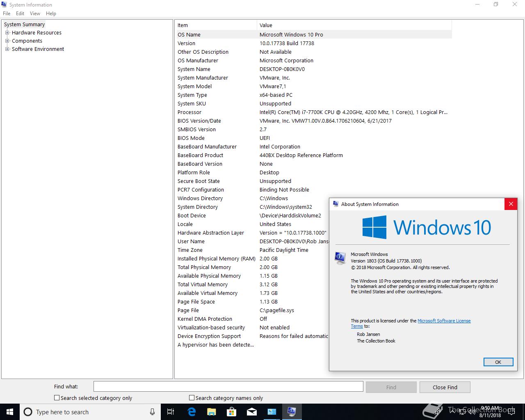Expand the Hardware Resources tree node

tap(7, 32)
